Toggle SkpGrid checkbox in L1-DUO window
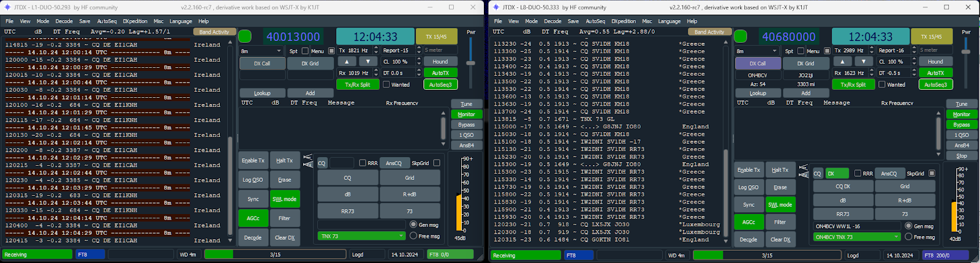Image resolution: width=980 pixels, height=263 pixels. [436, 163]
